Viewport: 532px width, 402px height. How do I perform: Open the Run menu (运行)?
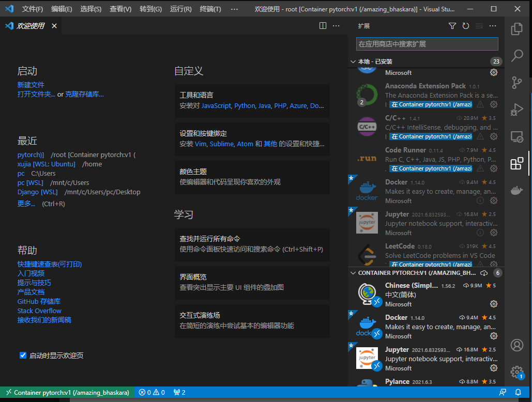[180, 9]
